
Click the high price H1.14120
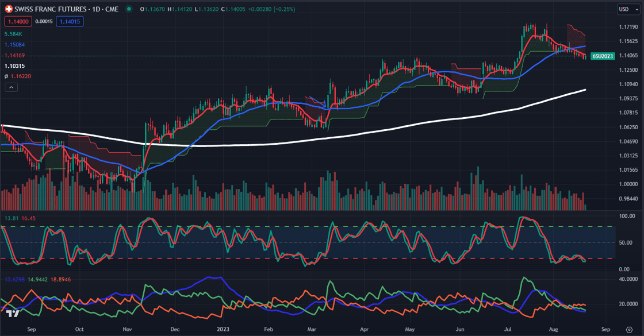tap(180, 9)
